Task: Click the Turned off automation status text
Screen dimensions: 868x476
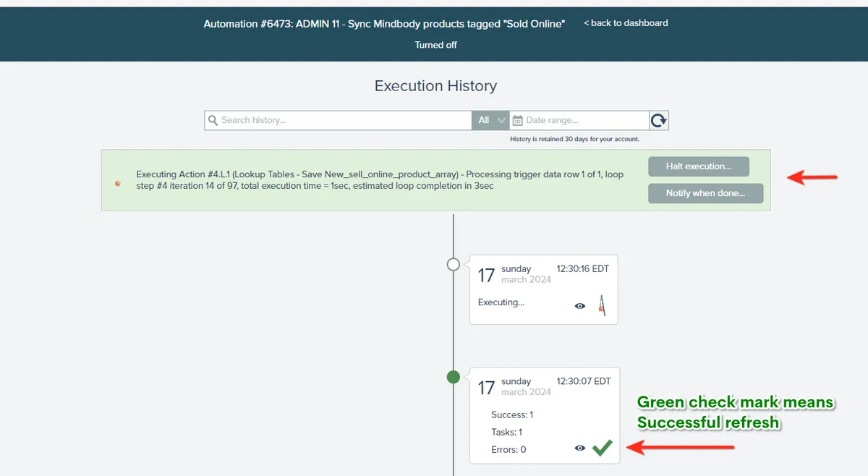Action: tap(435, 45)
